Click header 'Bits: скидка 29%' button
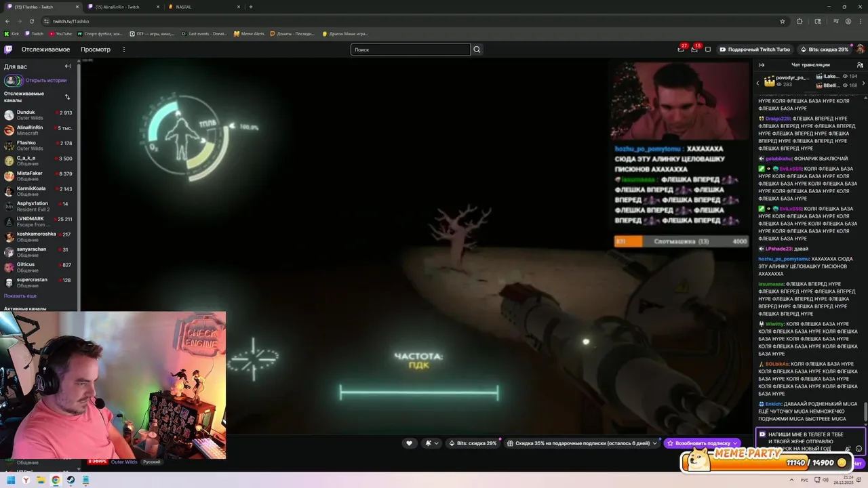 (823, 49)
